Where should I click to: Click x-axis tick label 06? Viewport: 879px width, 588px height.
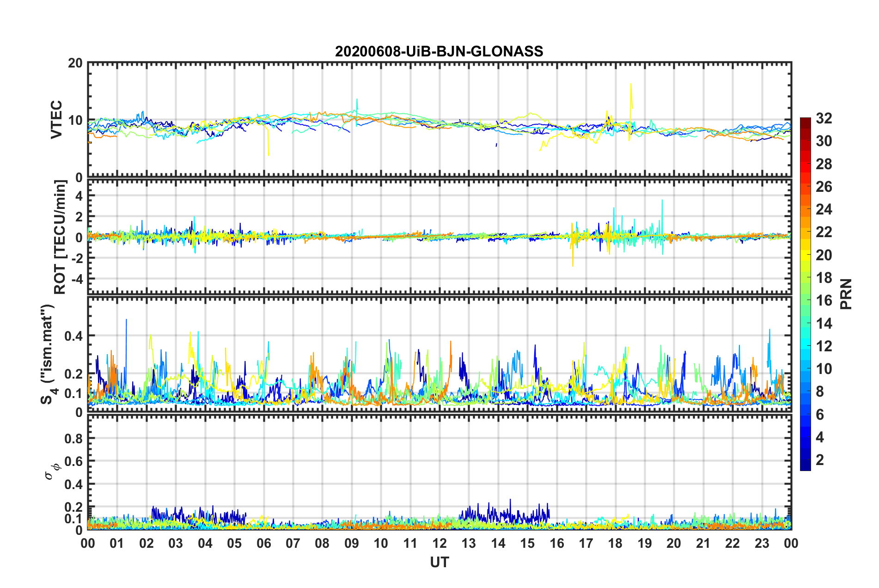264,543
